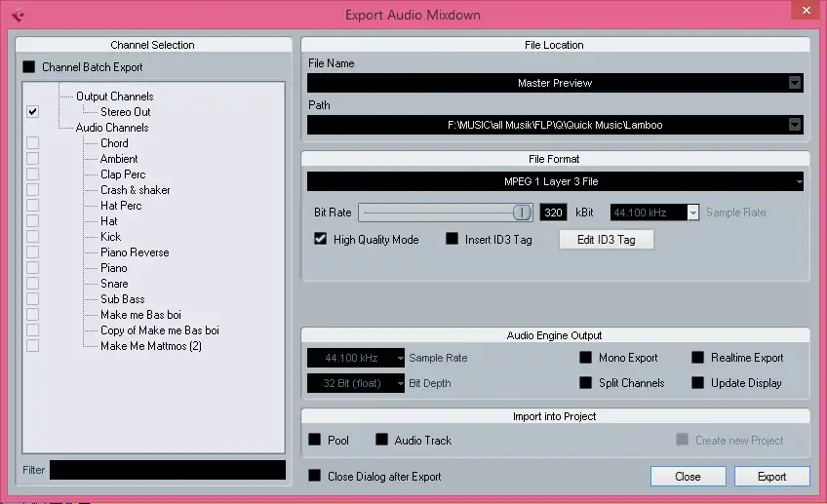Enable Realtime Export checkbox

click(698, 358)
